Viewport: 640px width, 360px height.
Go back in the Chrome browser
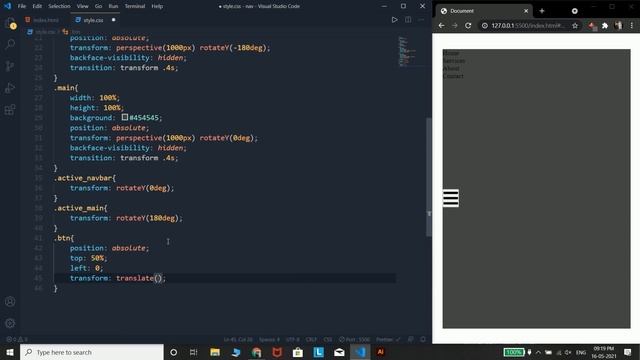click(x=441, y=25)
